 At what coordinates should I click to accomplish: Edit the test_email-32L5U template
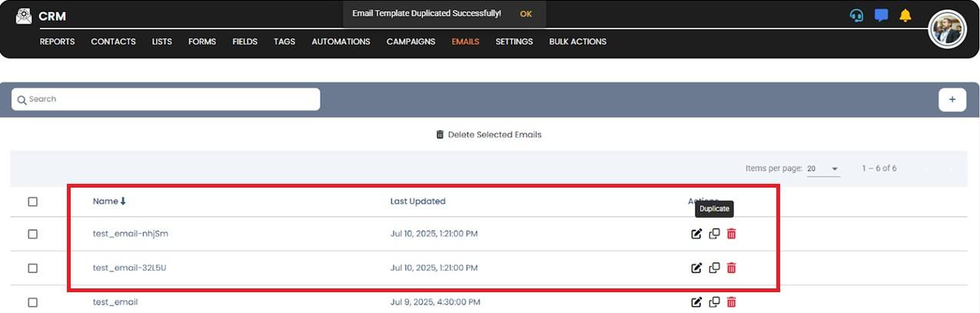pyautogui.click(x=696, y=268)
